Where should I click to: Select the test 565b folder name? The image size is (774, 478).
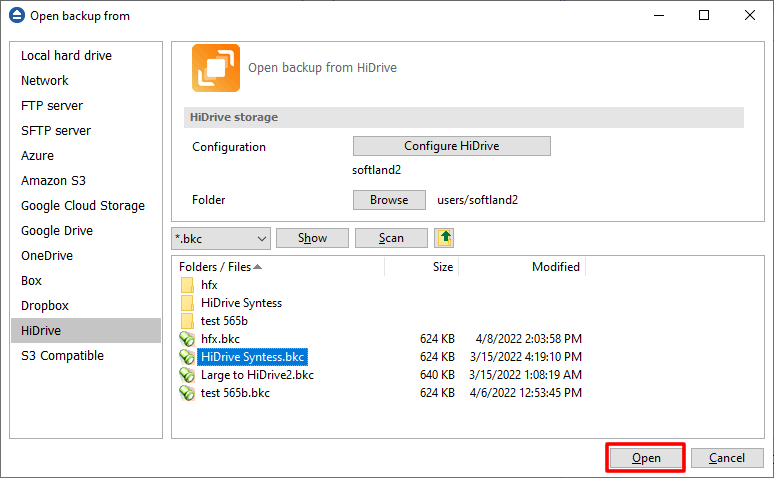[x=224, y=321]
